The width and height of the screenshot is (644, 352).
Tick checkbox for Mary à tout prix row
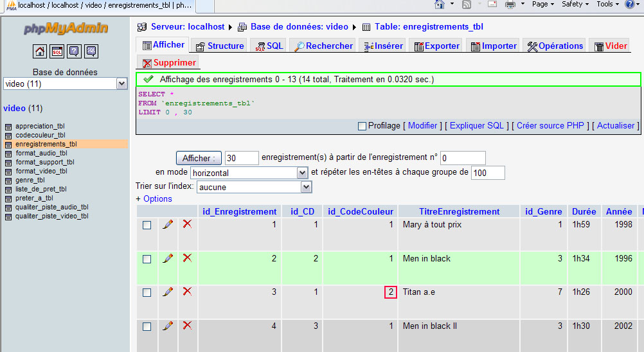pos(147,225)
